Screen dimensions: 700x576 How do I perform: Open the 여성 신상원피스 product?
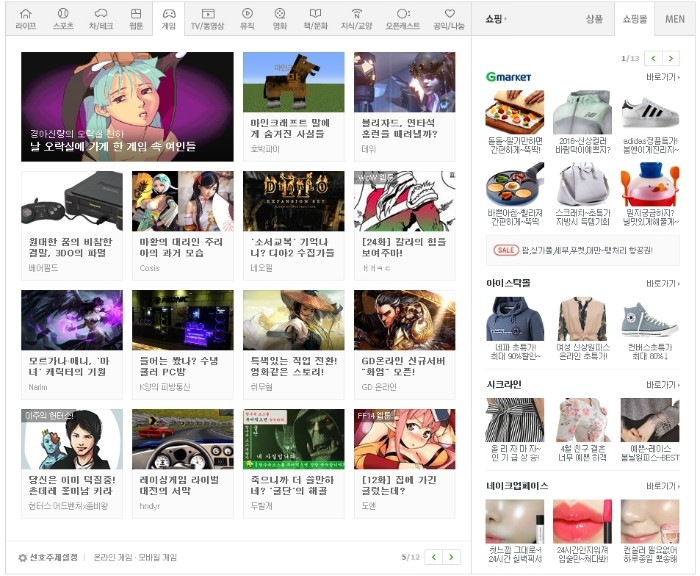click(x=582, y=329)
